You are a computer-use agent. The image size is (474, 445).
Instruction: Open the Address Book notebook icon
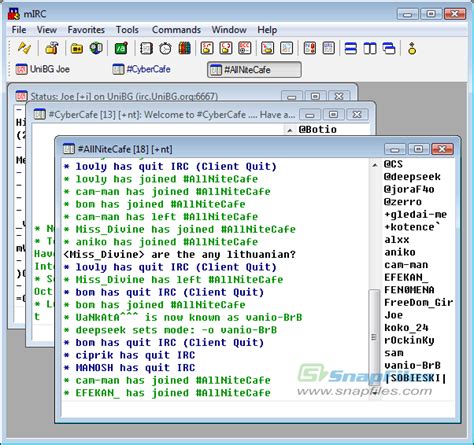click(146, 49)
